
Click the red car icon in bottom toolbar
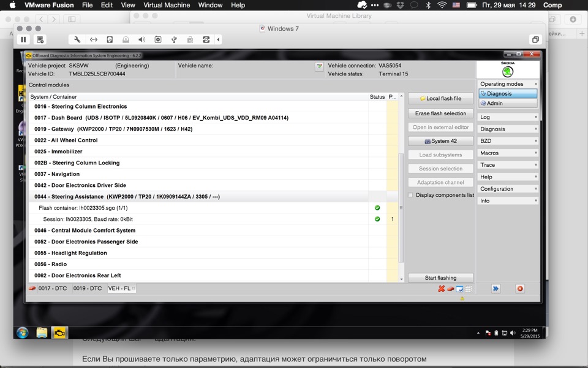coord(450,289)
